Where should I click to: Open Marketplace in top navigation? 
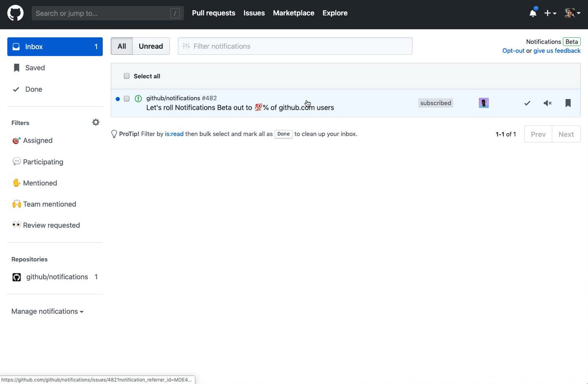click(294, 13)
